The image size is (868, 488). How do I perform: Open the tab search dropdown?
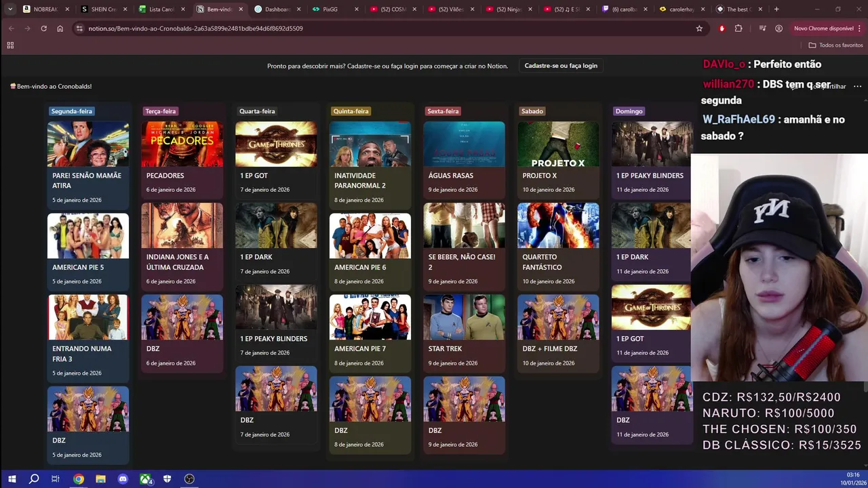tap(10, 9)
